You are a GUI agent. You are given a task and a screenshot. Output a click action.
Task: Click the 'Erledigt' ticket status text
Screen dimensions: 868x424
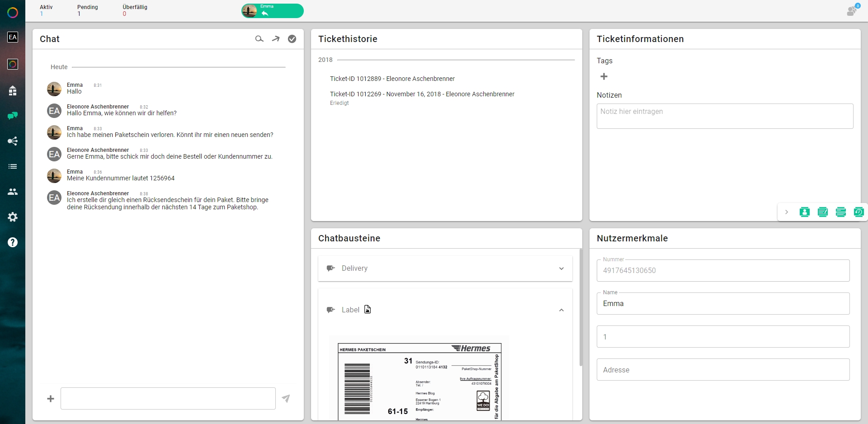[340, 103]
